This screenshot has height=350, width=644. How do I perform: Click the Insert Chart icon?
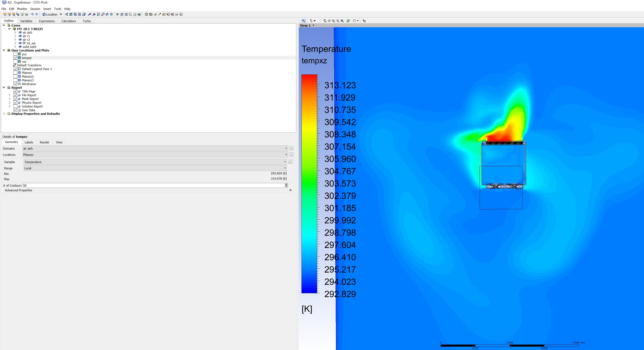131,14
